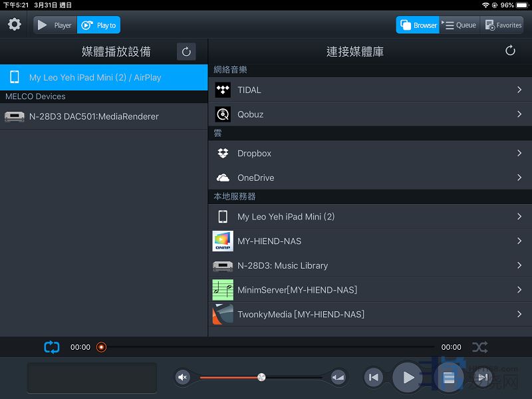Refresh the media playback devices list
This screenshot has width=532, height=399.
click(186, 52)
